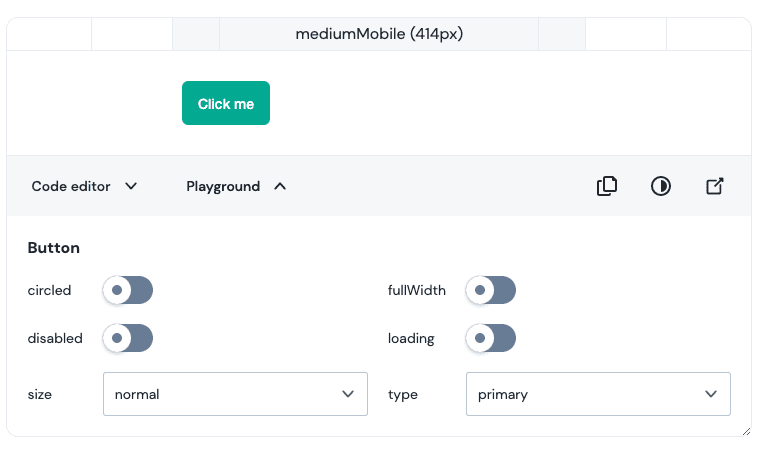Copy code with the copy icon
Image resolution: width=761 pixels, height=454 pixels.
pos(607,186)
